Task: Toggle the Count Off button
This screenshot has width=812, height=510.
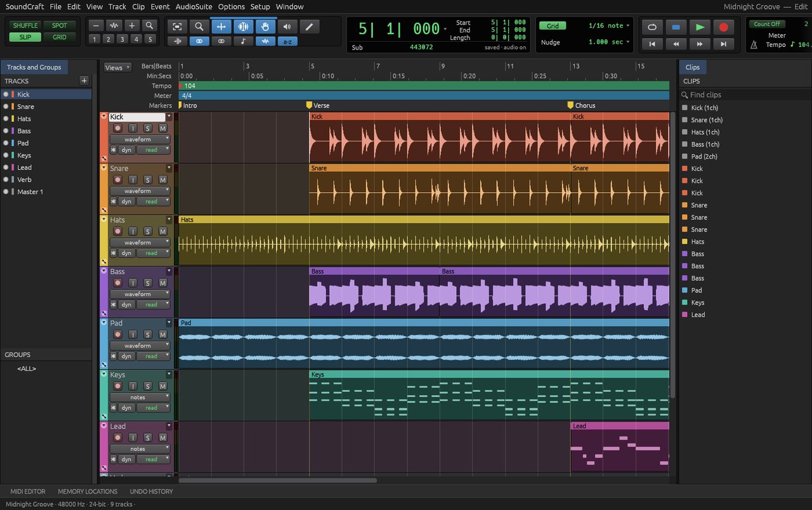Action: point(767,24)
